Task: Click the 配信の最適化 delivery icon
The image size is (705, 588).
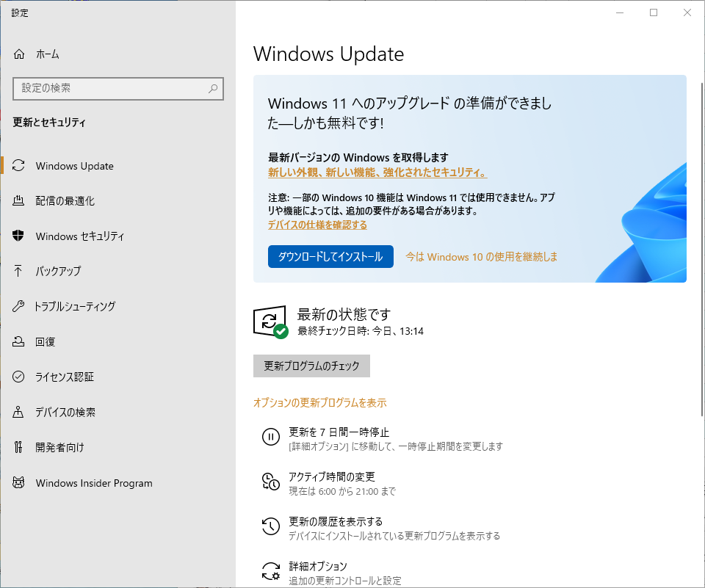Action: (x=18, y=200)
